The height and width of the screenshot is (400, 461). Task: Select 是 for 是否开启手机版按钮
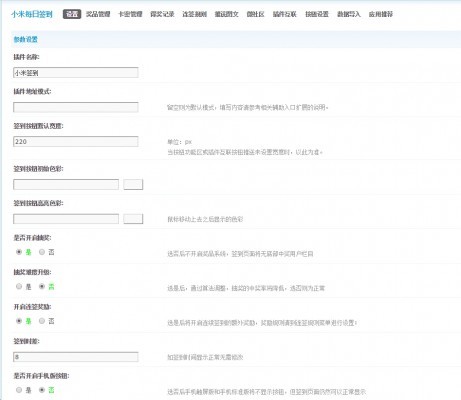pos(19,390)
